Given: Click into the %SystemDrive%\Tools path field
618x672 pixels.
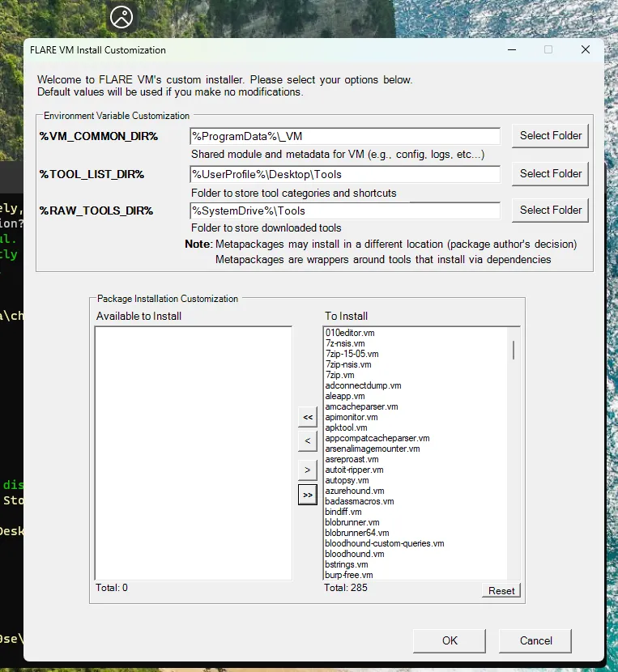Looking at the screenshot, I should [345, 211].
